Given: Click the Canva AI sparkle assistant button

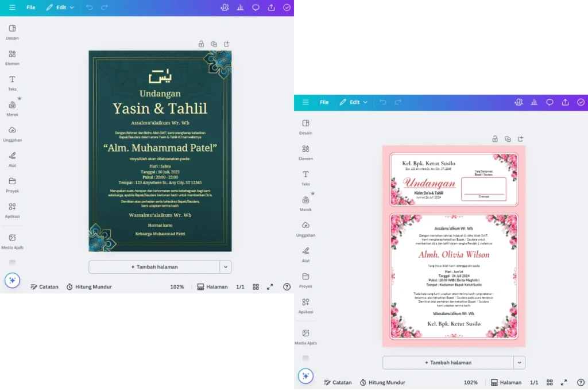Looking at the screenshot, I should pyautogui.click(x=13, y=280).
